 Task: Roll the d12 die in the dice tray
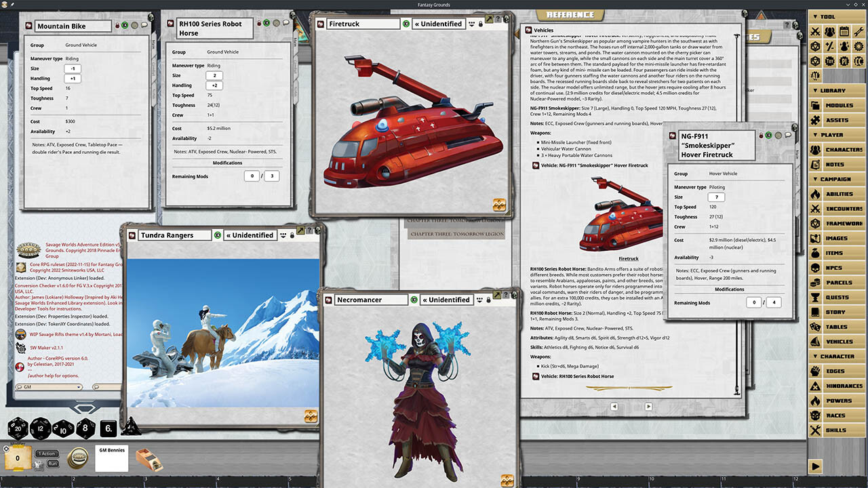[41, 428]
